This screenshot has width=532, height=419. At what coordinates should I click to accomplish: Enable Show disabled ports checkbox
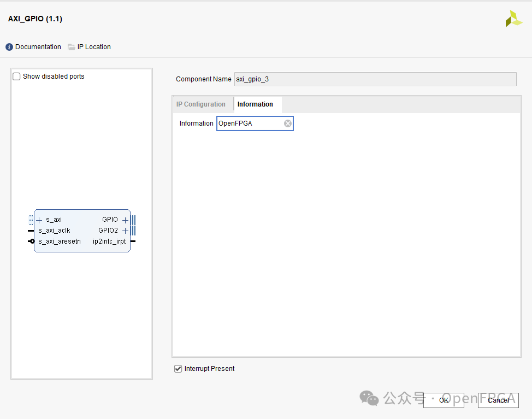tap(16, 76)
